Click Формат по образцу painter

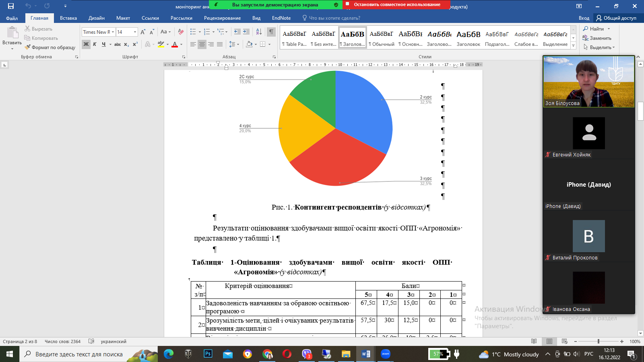[x=50, y=47]
